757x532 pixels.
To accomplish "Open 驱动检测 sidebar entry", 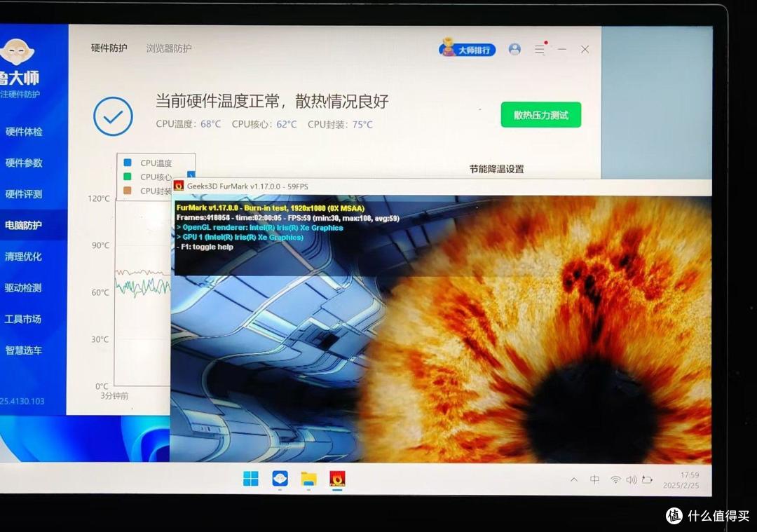I will coord(24,287).
